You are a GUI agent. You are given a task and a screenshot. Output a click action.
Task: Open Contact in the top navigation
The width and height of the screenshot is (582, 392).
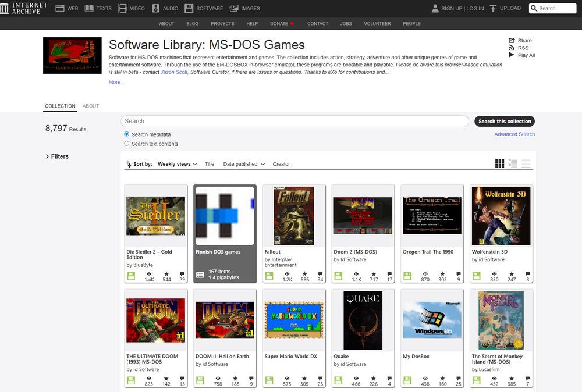click(317, 24)
